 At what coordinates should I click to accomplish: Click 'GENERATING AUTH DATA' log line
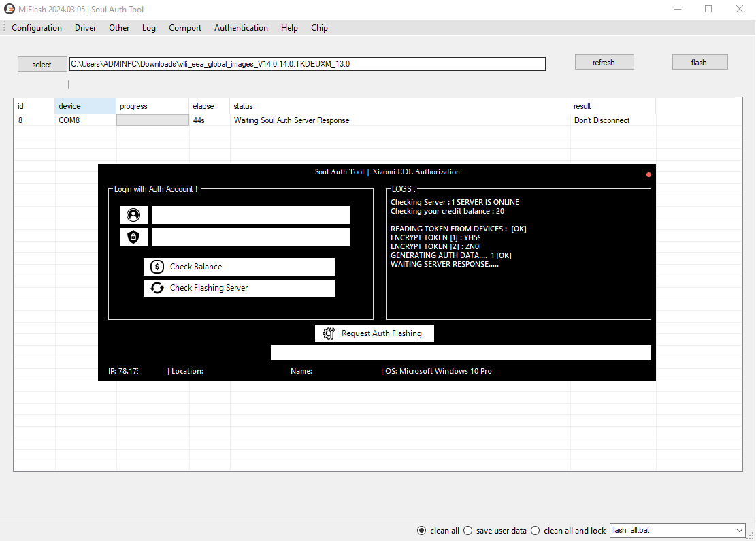[450, 255]
